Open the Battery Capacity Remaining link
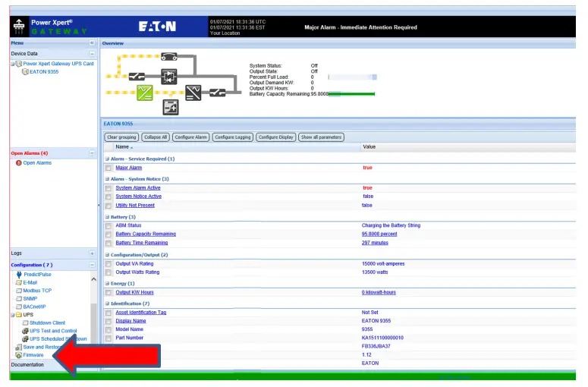Image resolution: width=588 pixels, height=387 pixels. tap(146, 234)
